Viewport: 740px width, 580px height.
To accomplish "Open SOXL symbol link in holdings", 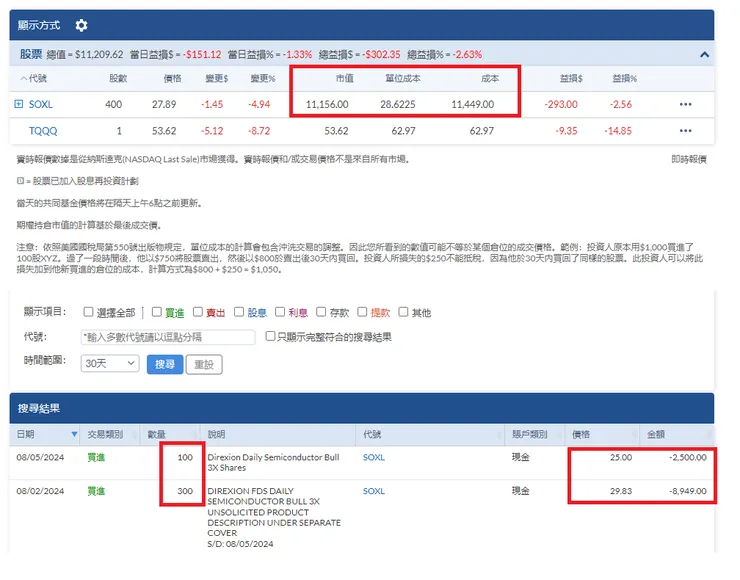I will click(x=41, y=104).
